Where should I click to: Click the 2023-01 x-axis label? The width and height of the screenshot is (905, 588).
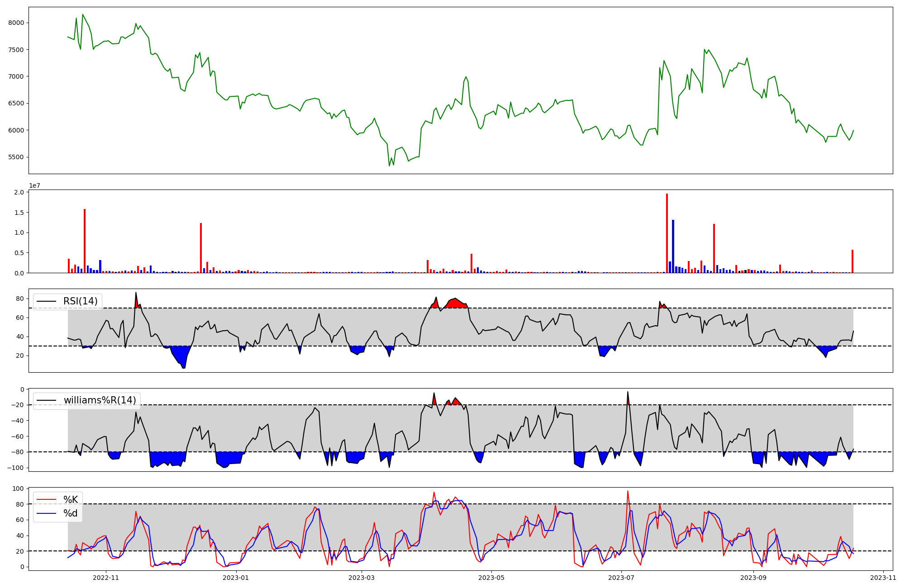click(236, 578)
